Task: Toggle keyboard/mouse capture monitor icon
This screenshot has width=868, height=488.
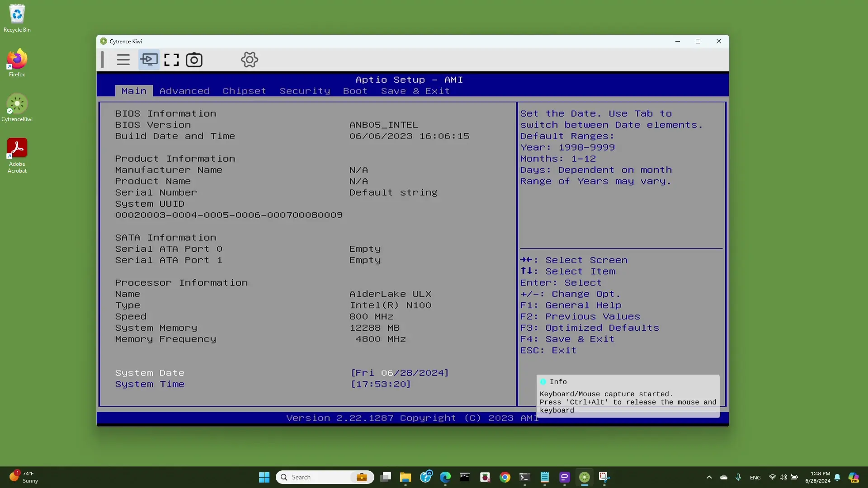Action: click(x=149, y=60)
